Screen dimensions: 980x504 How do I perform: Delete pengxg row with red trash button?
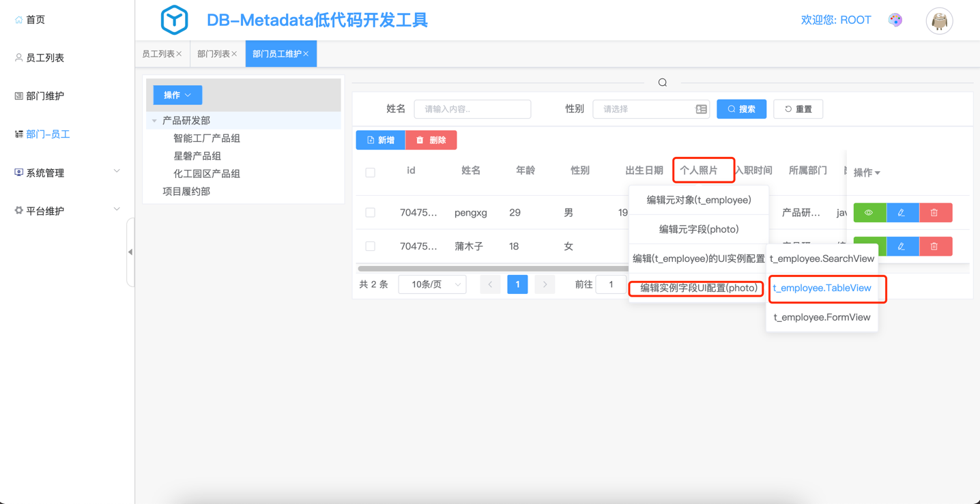tap(935, 213)
